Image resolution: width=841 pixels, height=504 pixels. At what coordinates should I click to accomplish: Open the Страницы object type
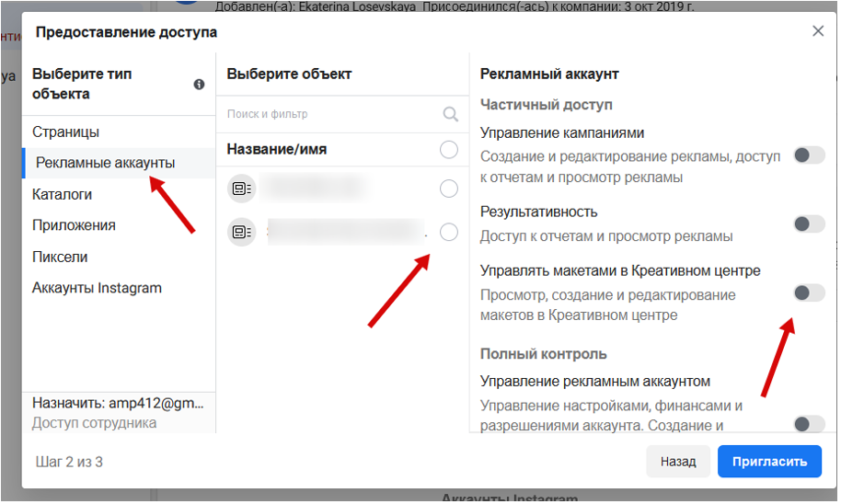tap(66, 132)
